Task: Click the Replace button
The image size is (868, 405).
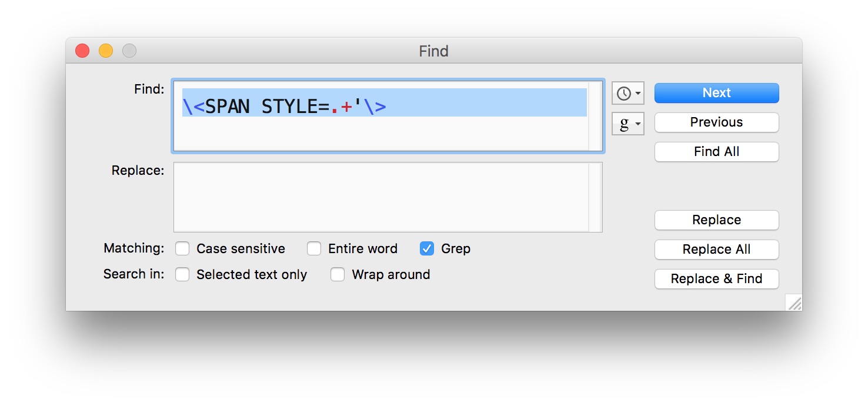Action: click(717, 220)
